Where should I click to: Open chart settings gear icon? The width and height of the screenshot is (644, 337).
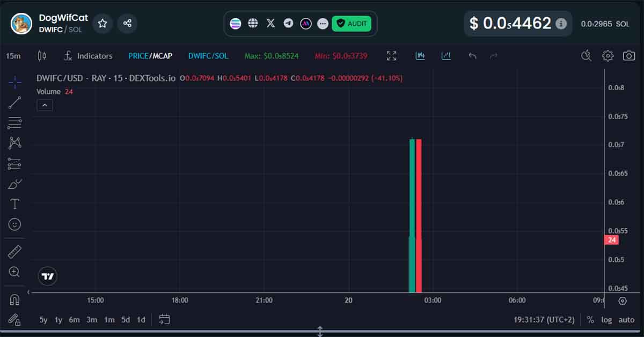[608, 56]
